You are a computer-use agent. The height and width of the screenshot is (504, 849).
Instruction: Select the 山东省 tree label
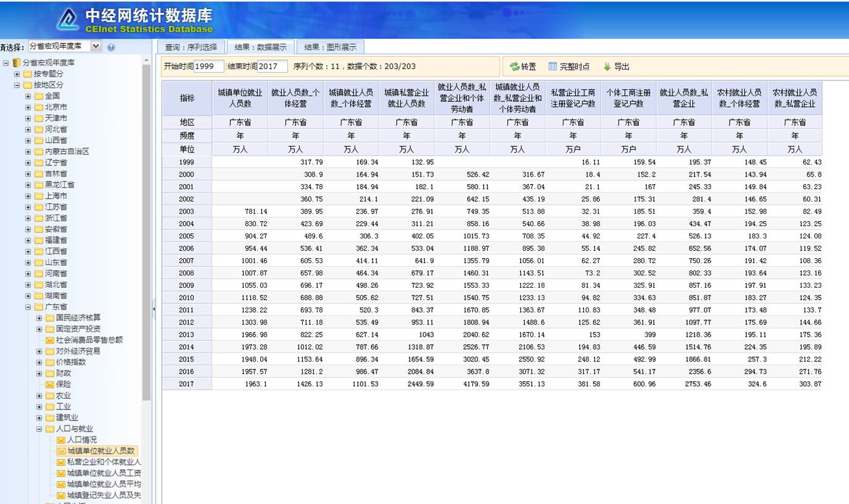pyautogui.click(x=56, y=263)
